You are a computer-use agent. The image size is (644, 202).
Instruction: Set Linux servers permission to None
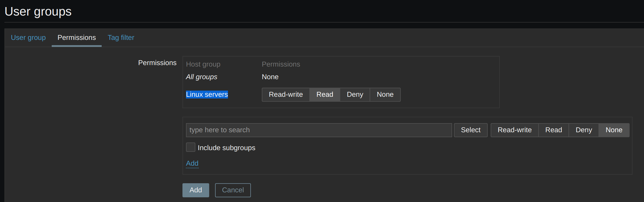385,95
